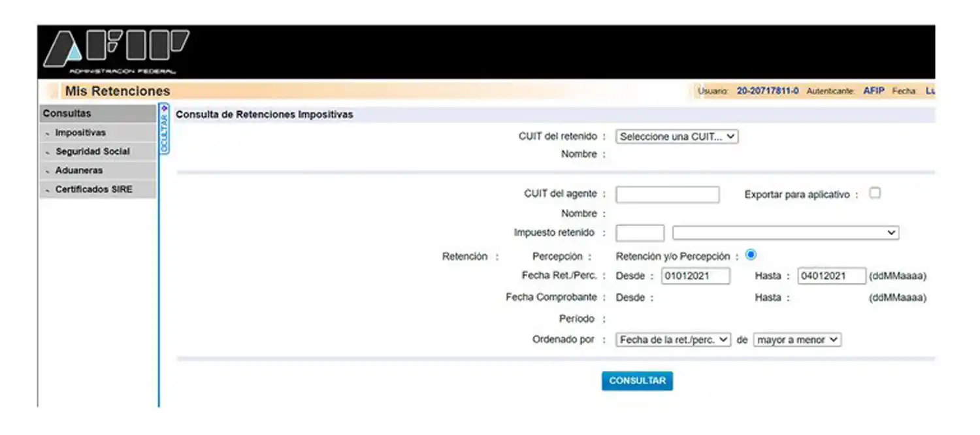Open the 'mayor a menor' order dropdown
The width and height of the screenshot is (980, 435).
pyautogui.click(x=797, y=340)
